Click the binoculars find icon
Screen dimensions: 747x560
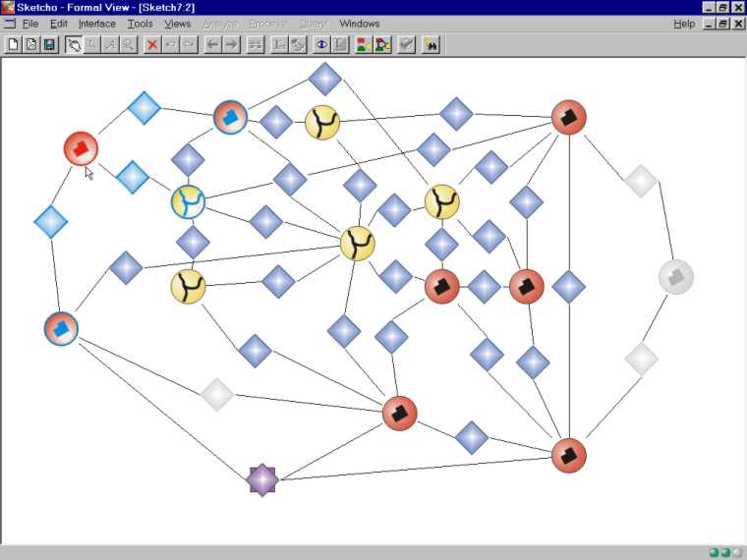431,44
